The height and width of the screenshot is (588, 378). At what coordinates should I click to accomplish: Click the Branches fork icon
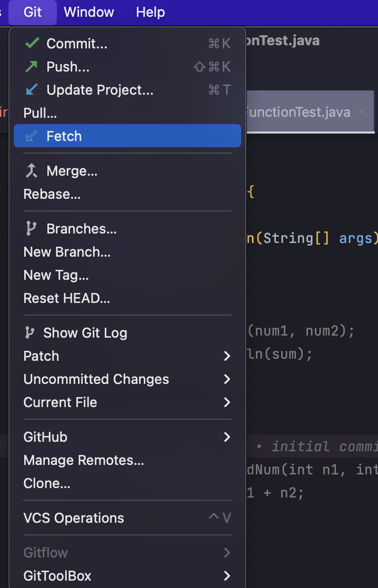(31, 229)
